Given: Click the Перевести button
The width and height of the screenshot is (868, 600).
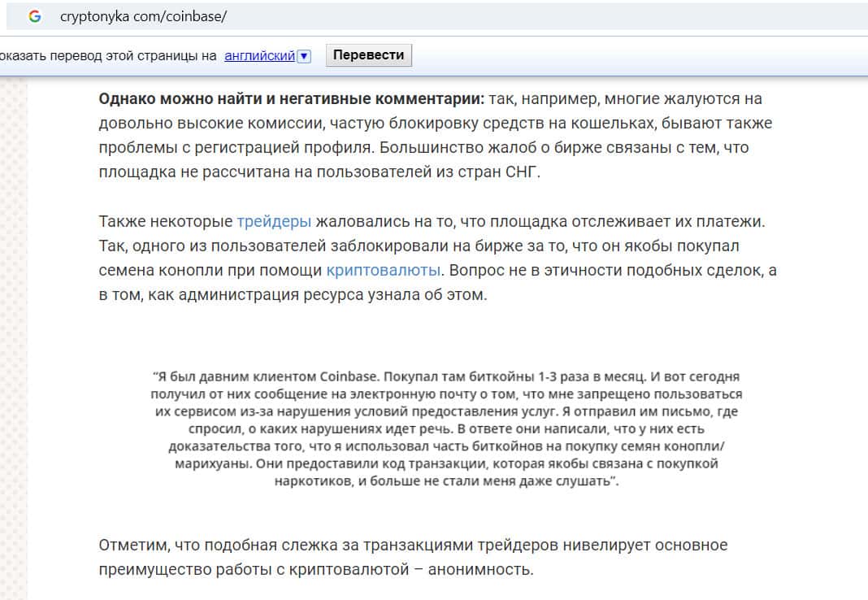Looking at the screenshot, I should pyautogui.click(x=369, y=55).
